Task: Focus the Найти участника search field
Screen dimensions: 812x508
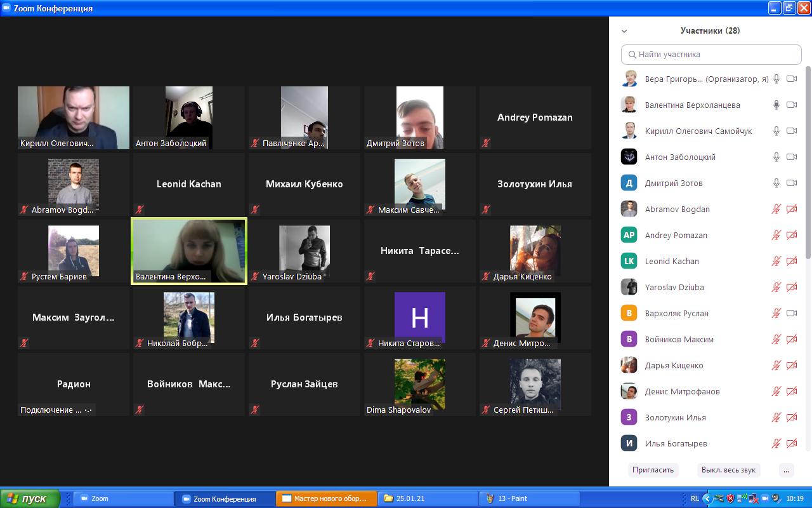Action: (x=711, y=54)
